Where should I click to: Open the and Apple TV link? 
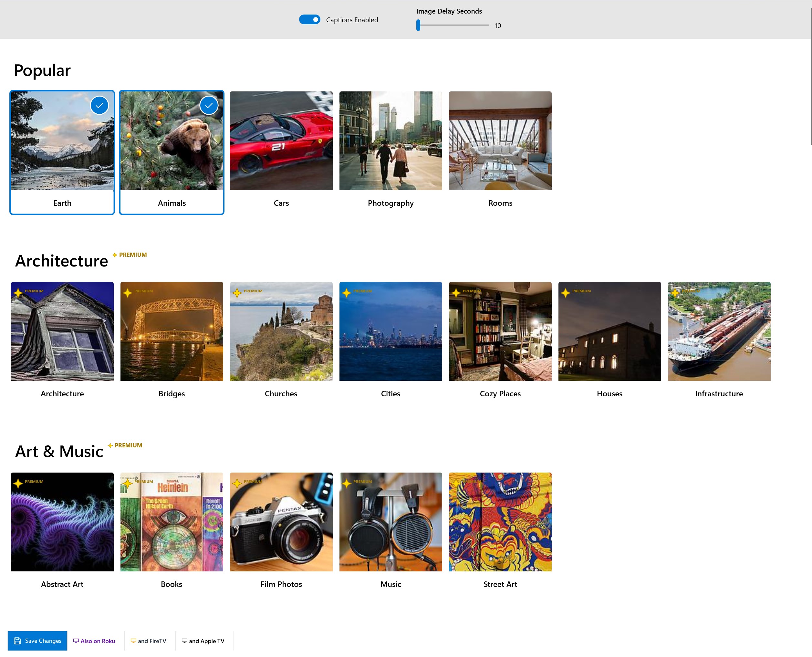pos(203,641)
